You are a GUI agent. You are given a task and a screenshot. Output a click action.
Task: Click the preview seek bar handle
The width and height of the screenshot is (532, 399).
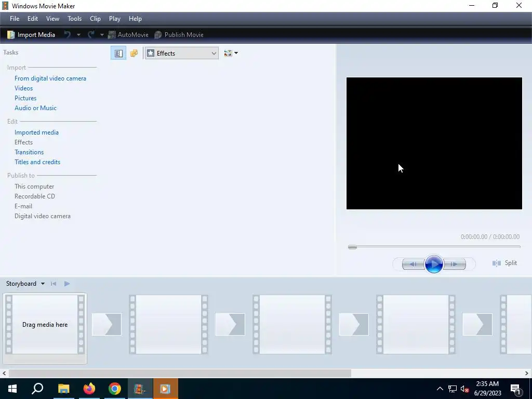[x=353, y=247]
